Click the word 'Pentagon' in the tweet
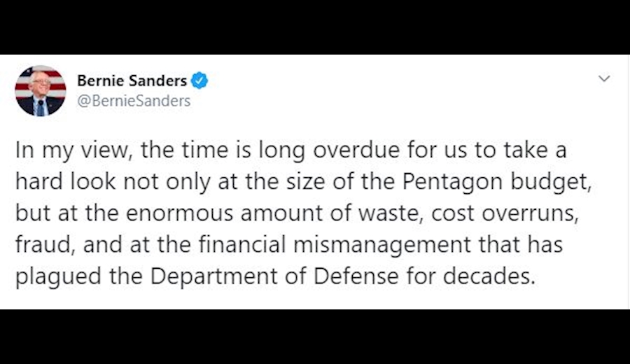630x364 pixels. (452, 182)
